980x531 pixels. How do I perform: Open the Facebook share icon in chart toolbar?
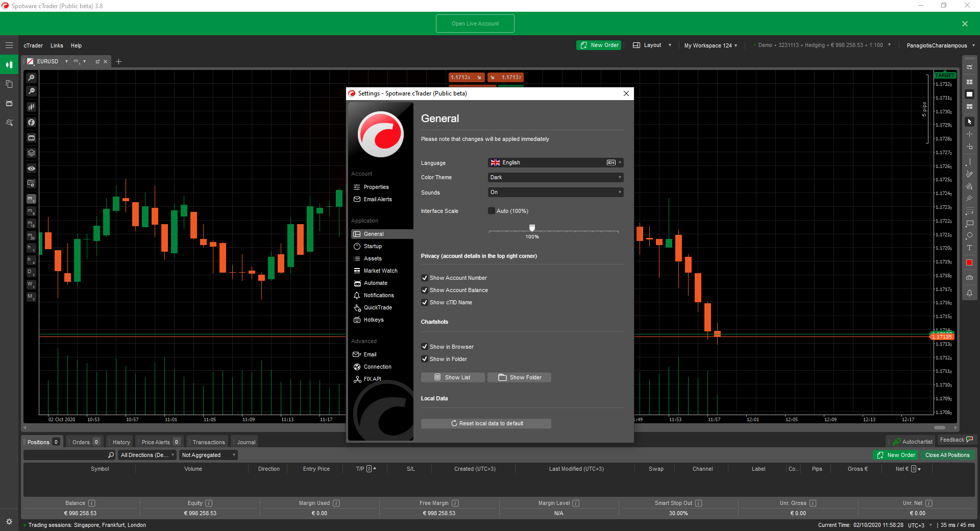[x=31, y=122]
